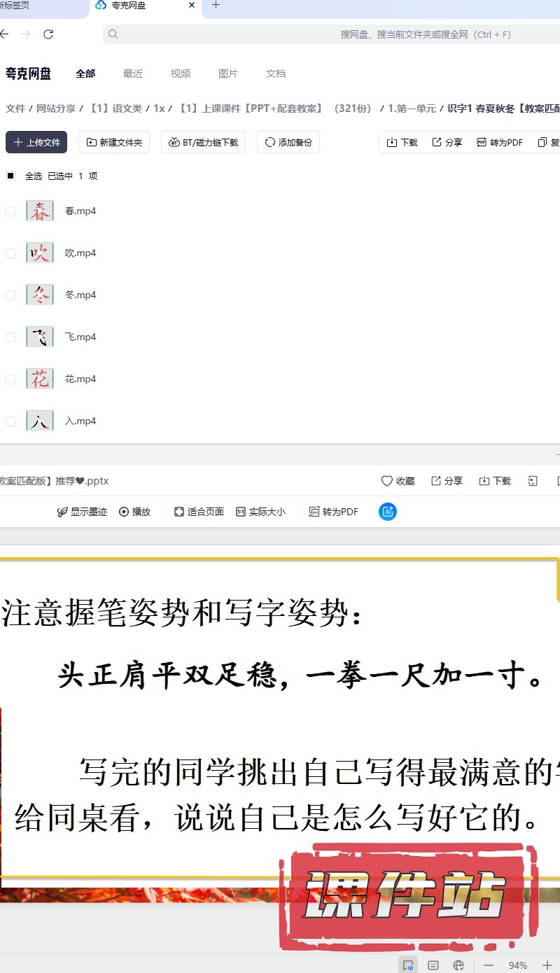Tick the checkbox next to 飞.mp4

pyautogui.click(x=10, y=337)
